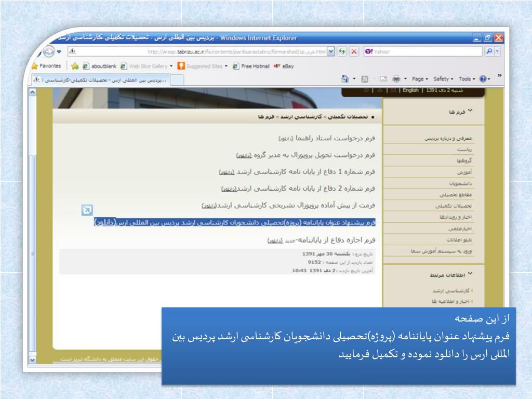The width and height of the screenshot is (532, 399).
Task: Click the mail icon in top bar
Action: click(x=393, y=90)
